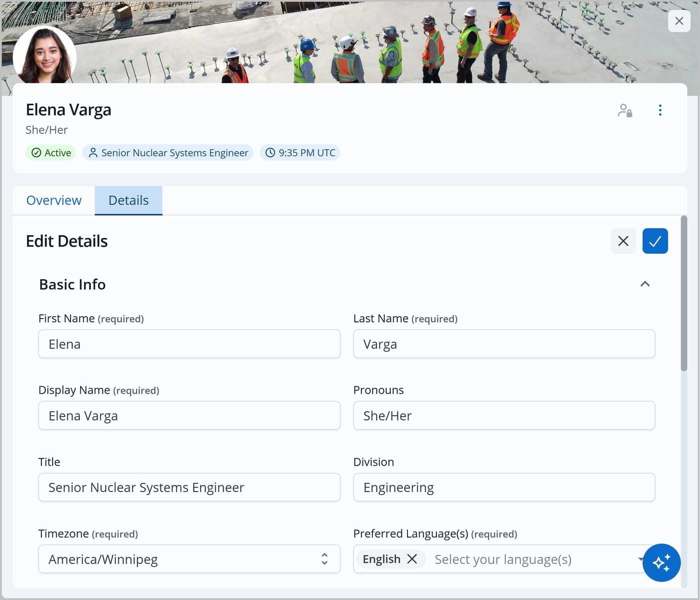Close the profile dialog with the X
700x600 pixels.
[679, 21]
